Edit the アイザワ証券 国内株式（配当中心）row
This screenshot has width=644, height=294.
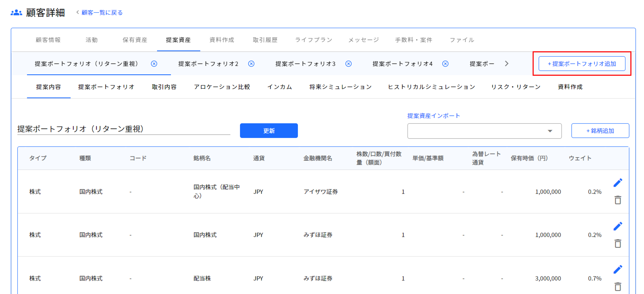[618, 183]
